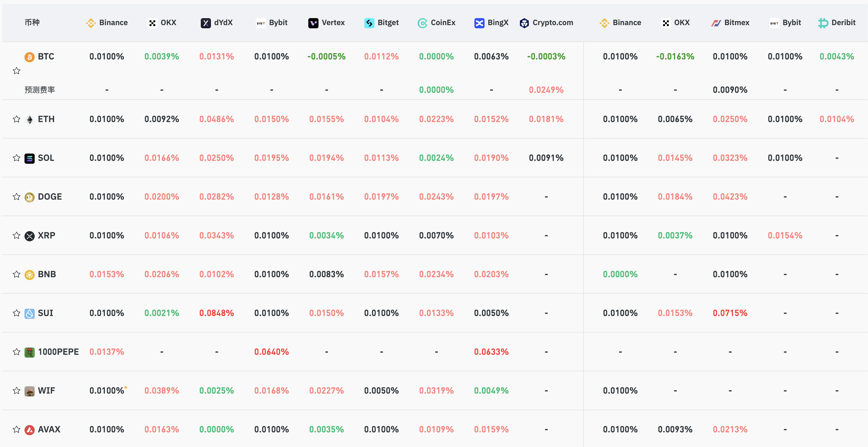Click the 1000PEPE frog icon
Image resolution: width=868 pixels, height=447 pixels.
[30, 352]
